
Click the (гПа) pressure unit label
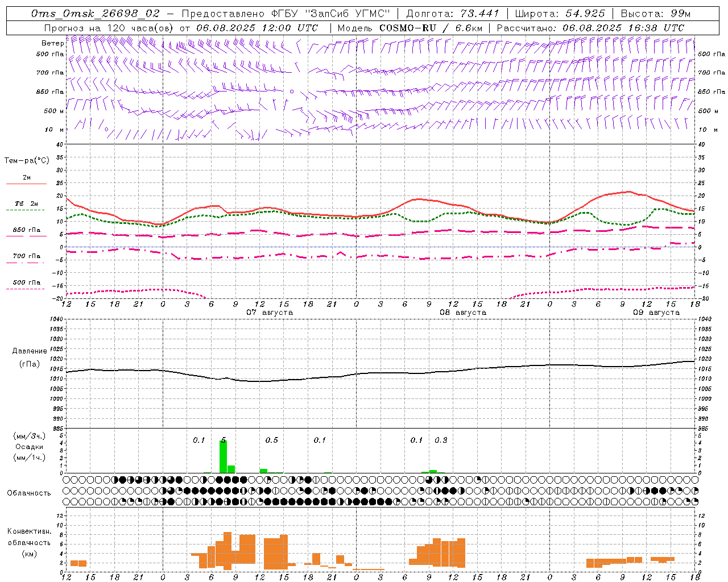(x=30, y=364)
